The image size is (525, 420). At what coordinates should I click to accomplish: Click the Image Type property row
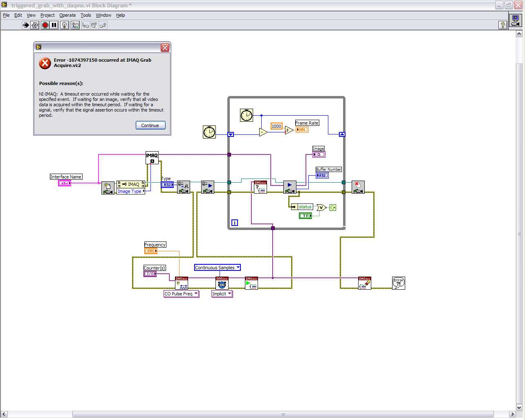point(131,191)
